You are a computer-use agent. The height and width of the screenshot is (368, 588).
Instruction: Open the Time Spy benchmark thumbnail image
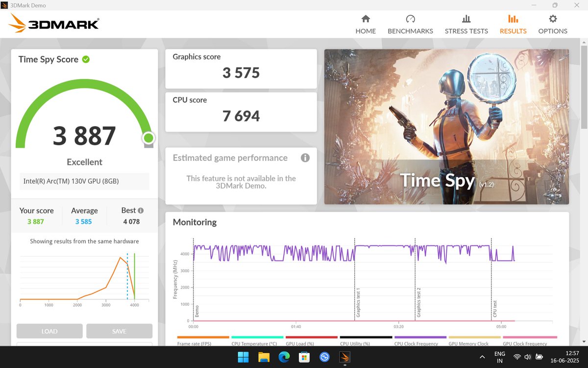click(x=446, y=127)
